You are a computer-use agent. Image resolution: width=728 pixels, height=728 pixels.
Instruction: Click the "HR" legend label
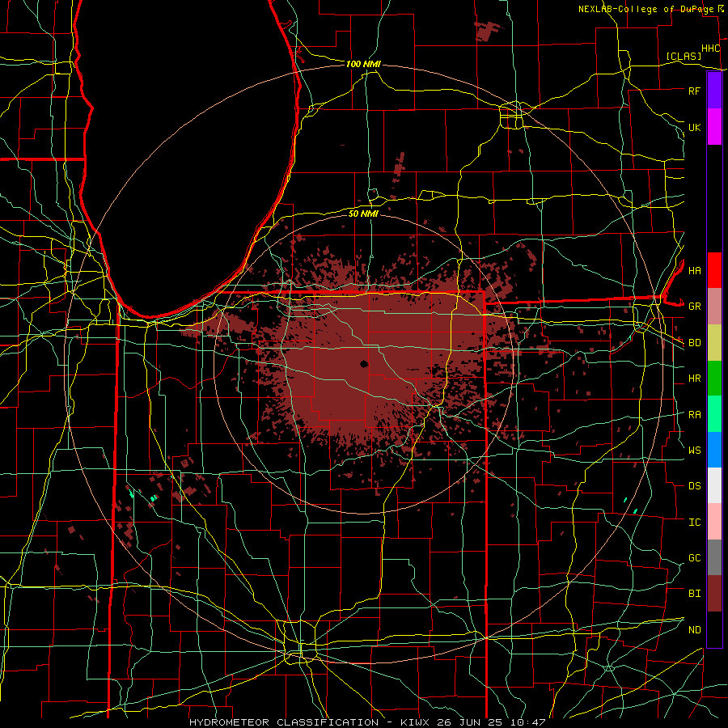[x=694, y=379]
